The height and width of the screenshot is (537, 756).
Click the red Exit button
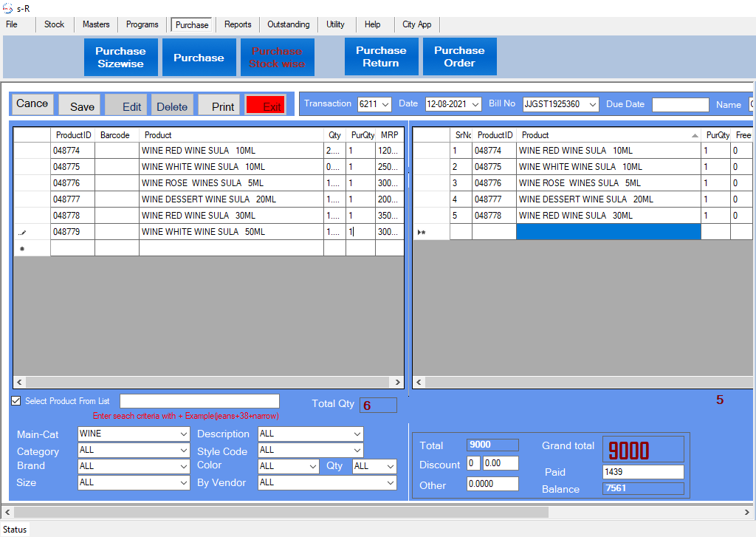pos(266,106)
